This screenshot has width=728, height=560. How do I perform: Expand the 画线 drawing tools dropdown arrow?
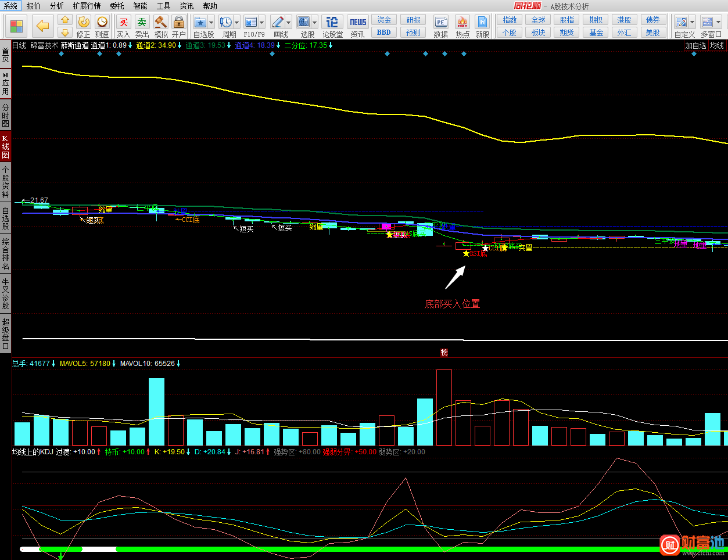click(x=289, y=23)
